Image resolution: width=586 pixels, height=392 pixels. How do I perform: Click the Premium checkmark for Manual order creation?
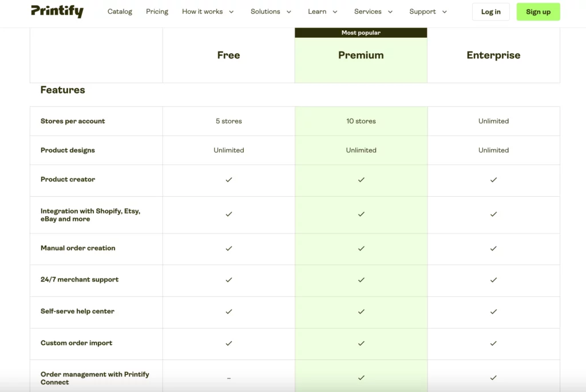[x=361, y=249]
